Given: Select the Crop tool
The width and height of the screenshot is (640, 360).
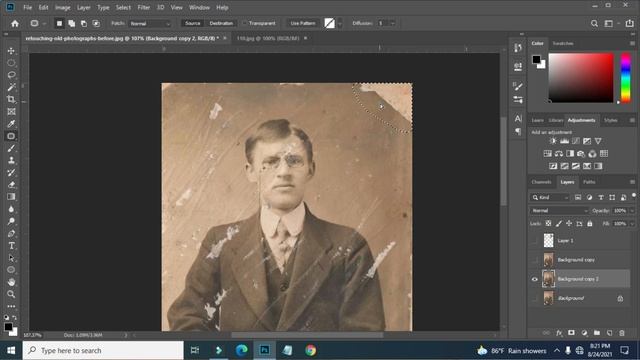Looking at the screenshot, I should pos(11,99).
